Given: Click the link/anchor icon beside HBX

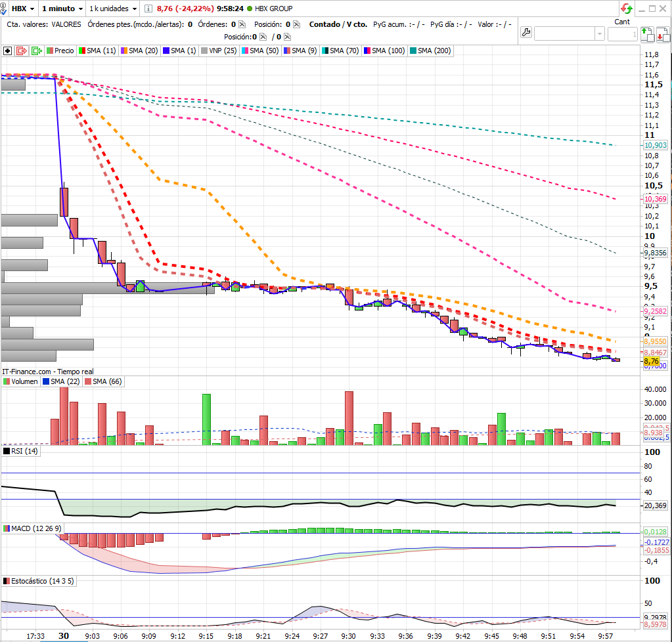Looking at the screenshot, I should pos(3,9).
